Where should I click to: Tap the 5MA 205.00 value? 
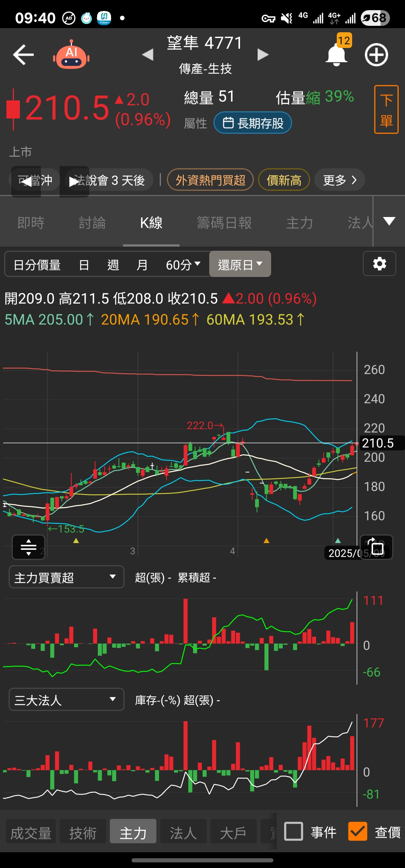(x=49, y=320)
